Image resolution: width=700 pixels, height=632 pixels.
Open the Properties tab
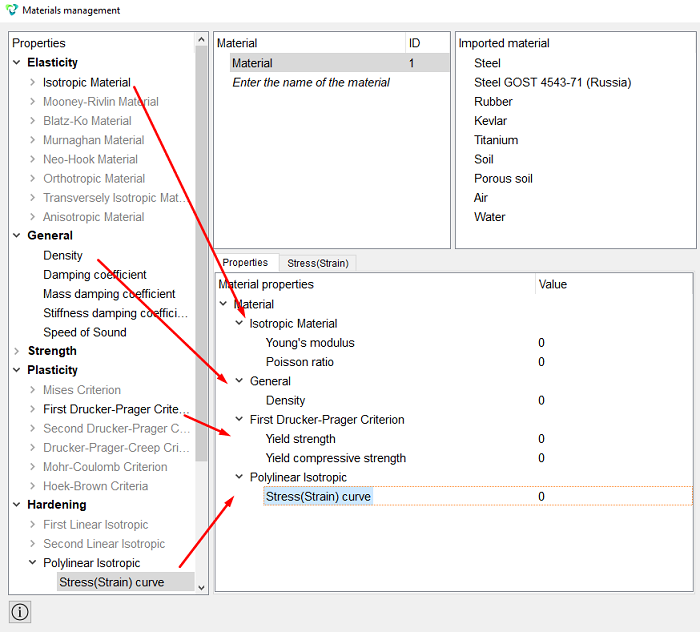[245, 262]
